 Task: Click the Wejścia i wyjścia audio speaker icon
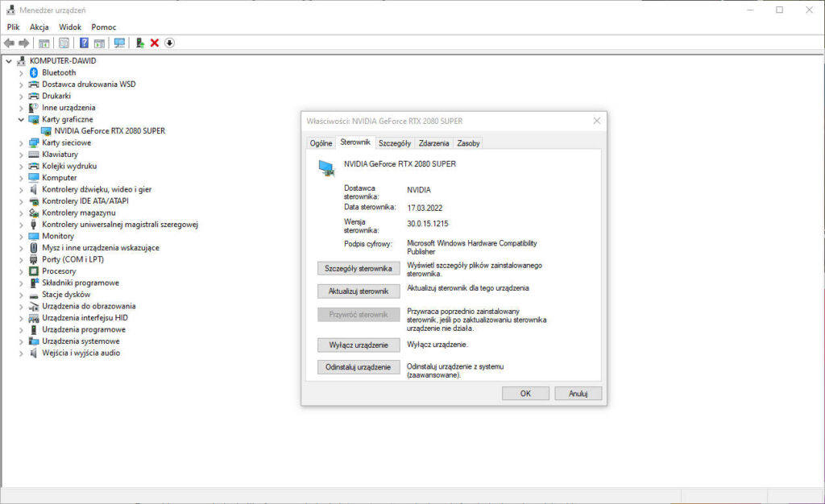coord(34,353)
